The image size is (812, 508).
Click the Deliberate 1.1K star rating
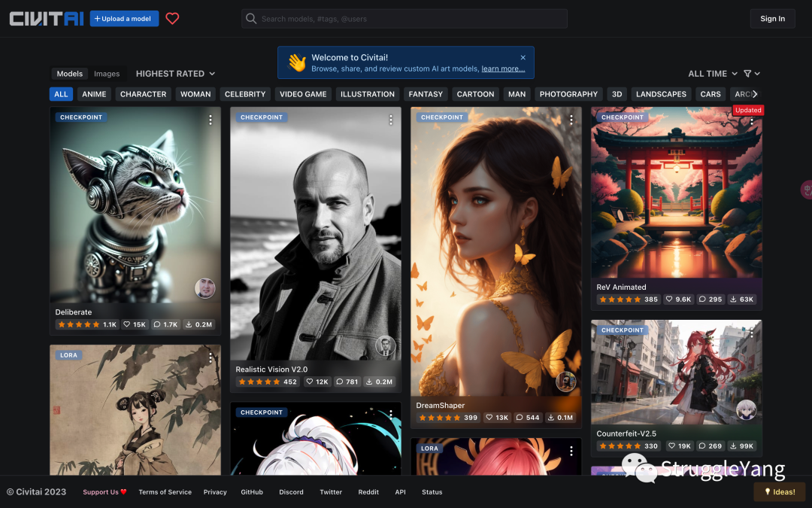coord(87,324)
